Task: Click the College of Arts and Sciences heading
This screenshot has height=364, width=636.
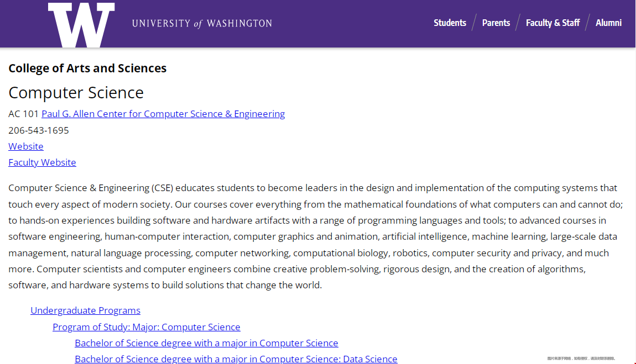Action: (x=87, y=68)
